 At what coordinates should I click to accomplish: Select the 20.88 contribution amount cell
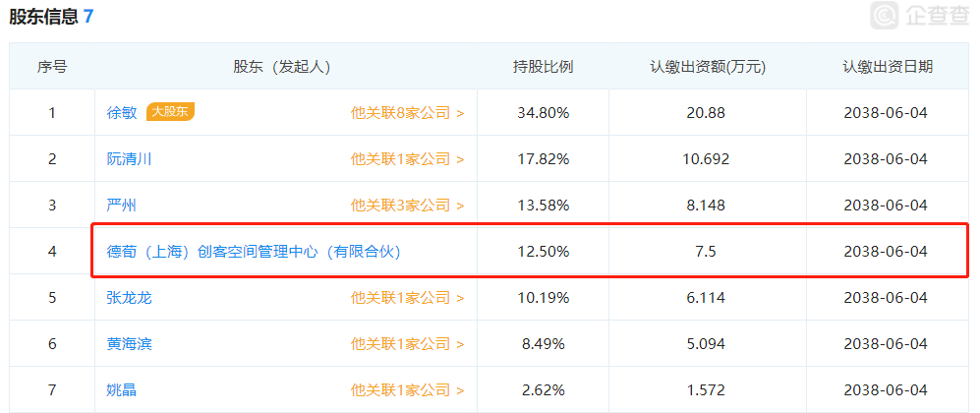pyautogui.click(x=708, y=113)
